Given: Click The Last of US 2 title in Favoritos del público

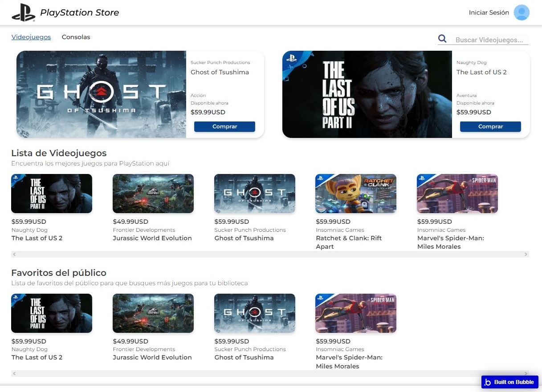Looking at the screenshot, I should click(37, 357).
